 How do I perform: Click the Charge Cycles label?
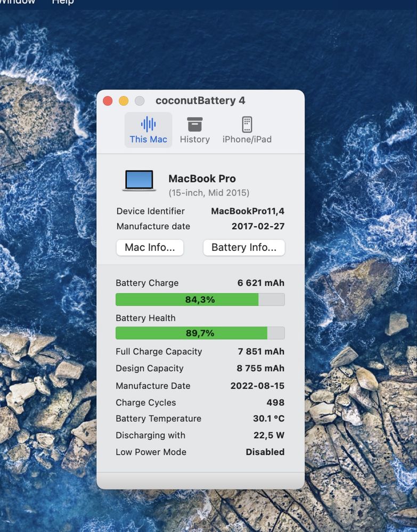pos(146,403)
